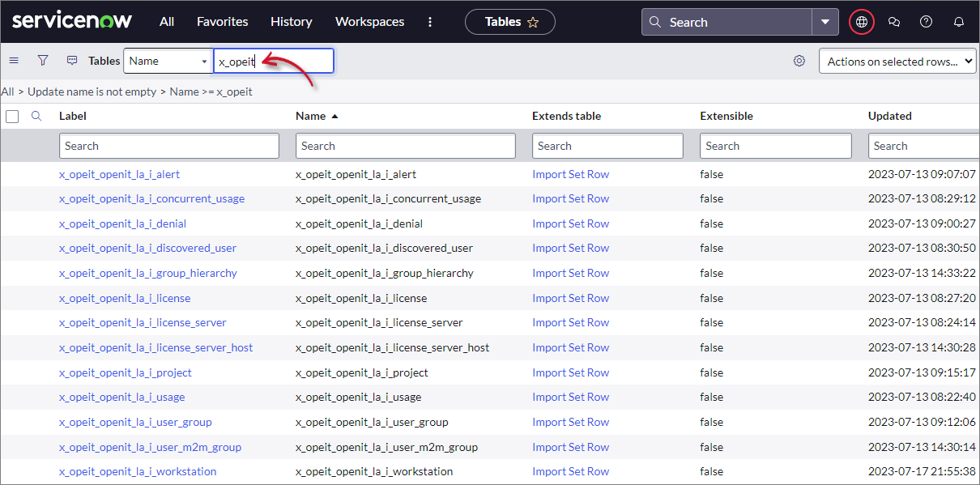Unfavorite Tables using the star icon
The height and width of the screenshot is (485, 980).
coord(534,22)
